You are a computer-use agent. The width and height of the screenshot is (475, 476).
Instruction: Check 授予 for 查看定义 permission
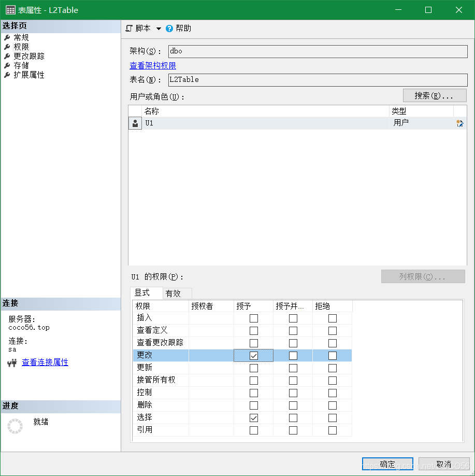pyautogui.click(x=254, y=331)
